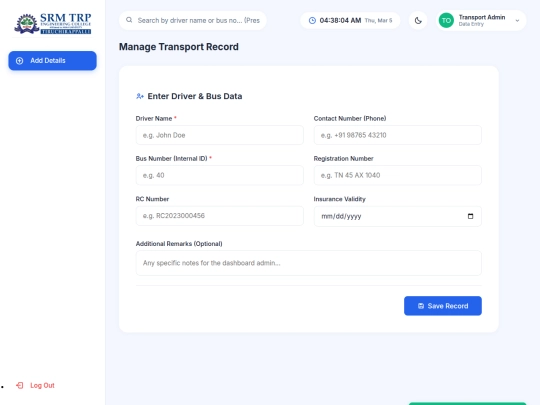The height and width of the screenshot is (405, 540).
Task: Click the Log Out door icon
Action: click(x=20, y=385)
